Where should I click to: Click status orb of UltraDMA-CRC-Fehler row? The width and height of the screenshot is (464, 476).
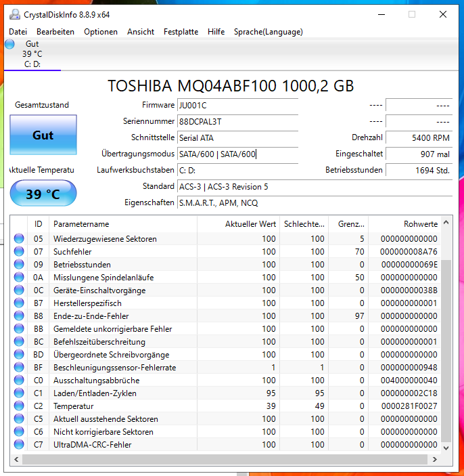tap(19, 444)
